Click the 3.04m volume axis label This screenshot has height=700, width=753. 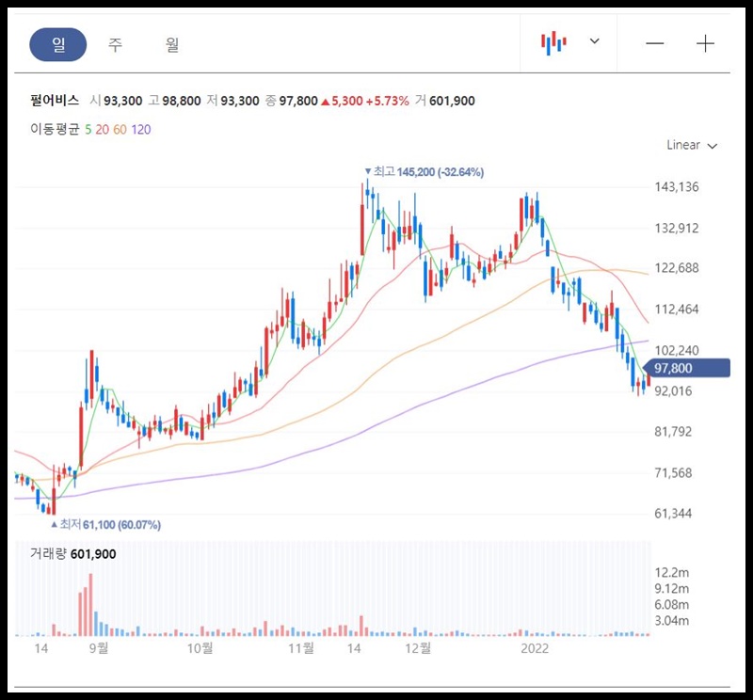tap(672, 620)
